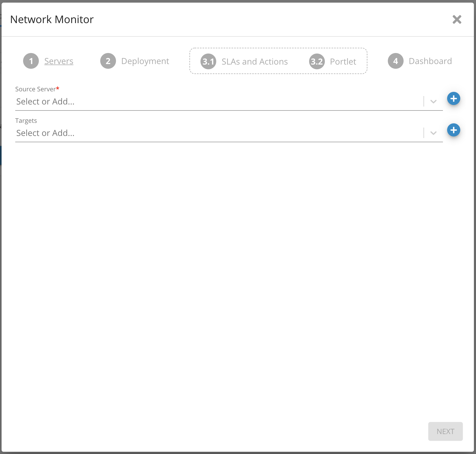476x454 pixels.
Task: Click the step 2 circle icon
Action: (x=108, y=61)
